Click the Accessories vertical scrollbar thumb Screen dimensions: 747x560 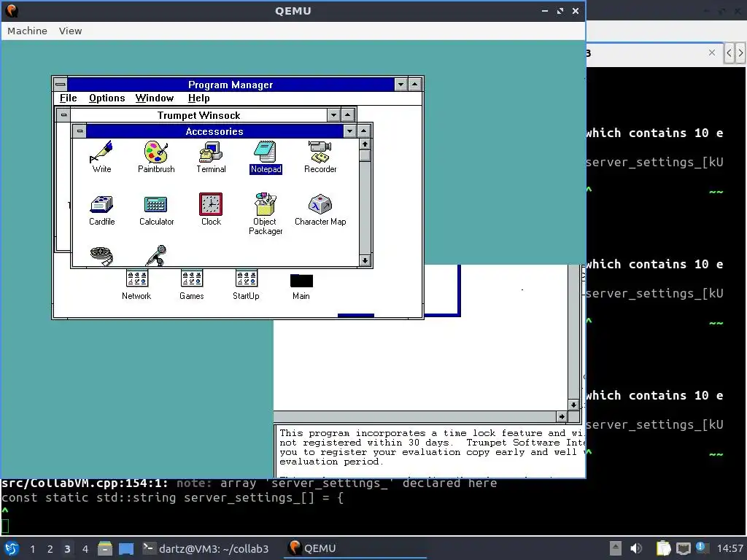click(x=365, y=156)
